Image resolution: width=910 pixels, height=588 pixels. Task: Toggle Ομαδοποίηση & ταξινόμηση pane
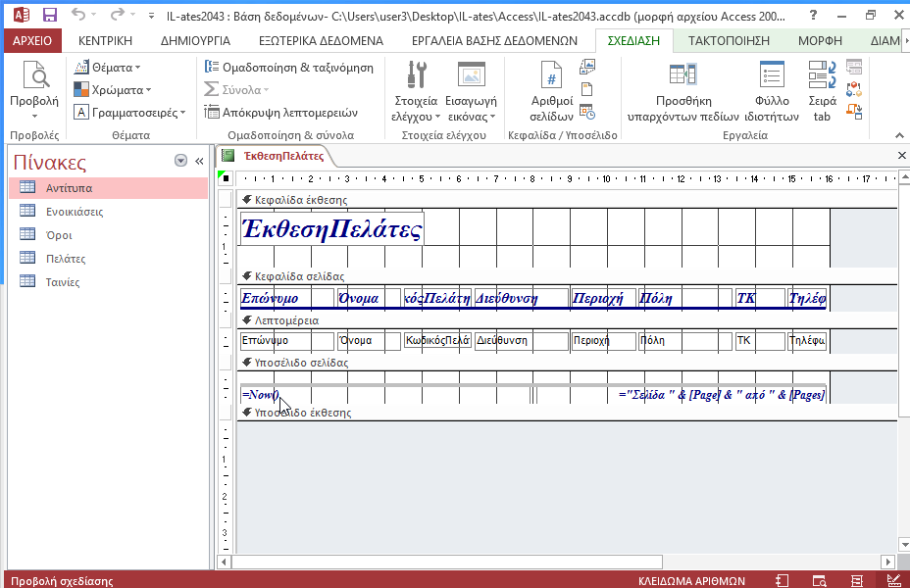click(289, 68)
